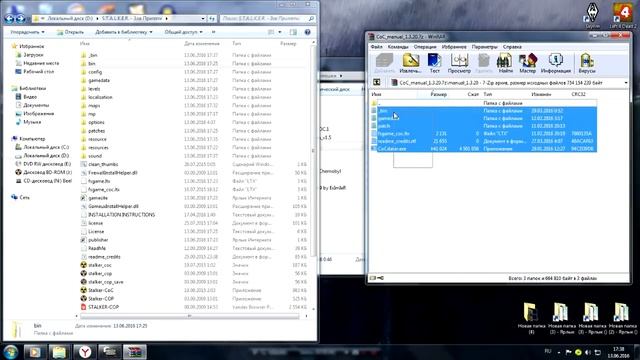This screenshot has height=360, width=640.
Task: Select the _bin folder in WinRAR
Action: click(484, 111)
